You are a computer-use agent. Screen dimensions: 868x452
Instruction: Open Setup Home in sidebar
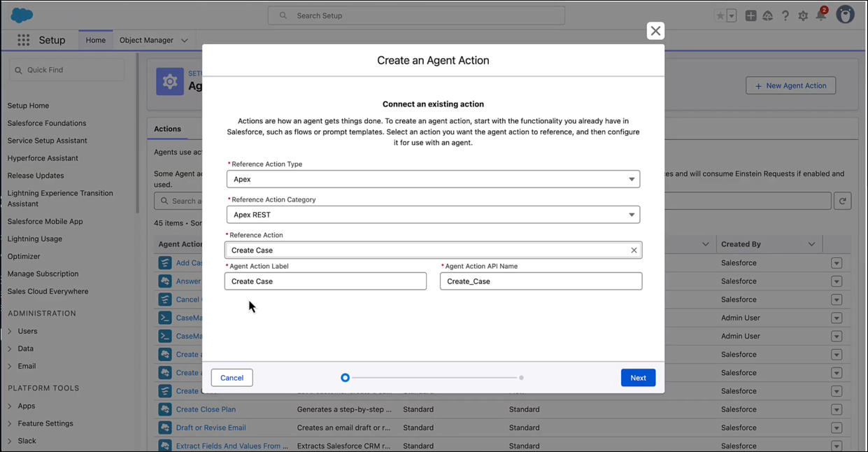pyautogui.click(x=28, y=106)
